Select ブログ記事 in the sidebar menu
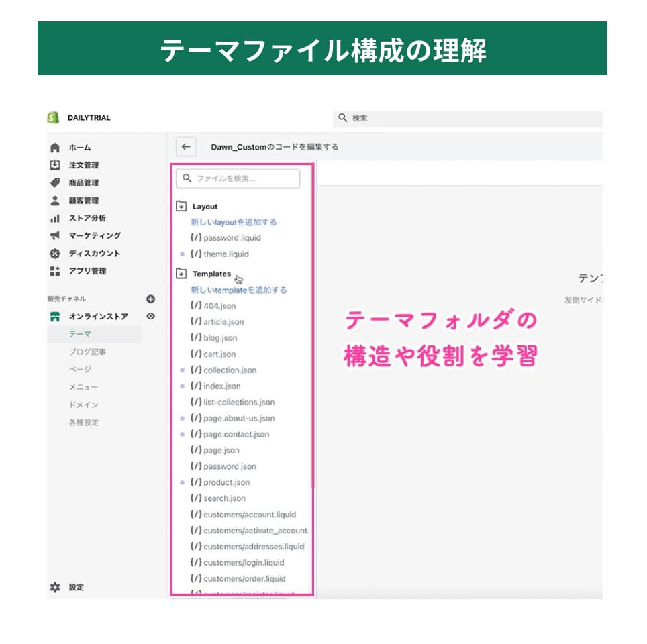The width and height of the screenshot is (647, 644). tap(87, 352)
